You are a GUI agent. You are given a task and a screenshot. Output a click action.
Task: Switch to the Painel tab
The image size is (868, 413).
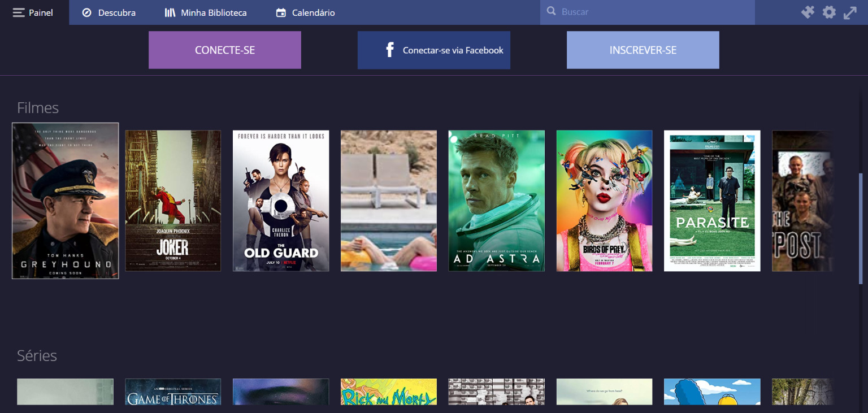[x=34, y=12]
